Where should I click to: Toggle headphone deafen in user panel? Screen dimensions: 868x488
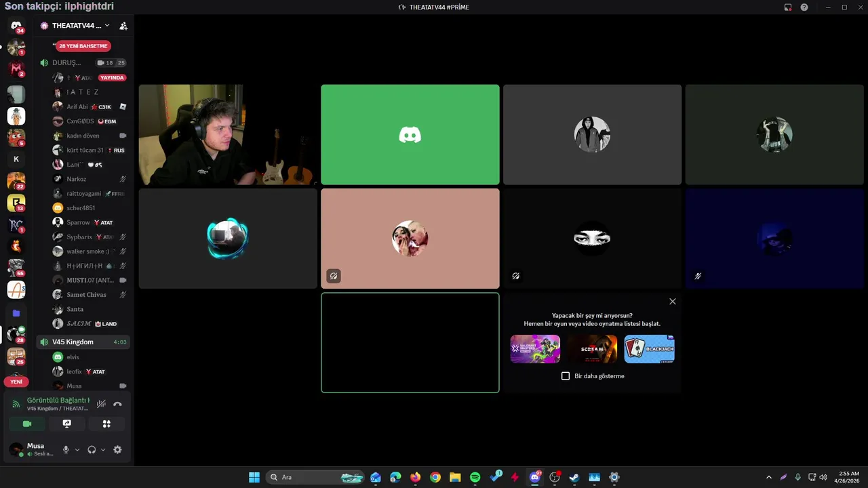(92, 449)
